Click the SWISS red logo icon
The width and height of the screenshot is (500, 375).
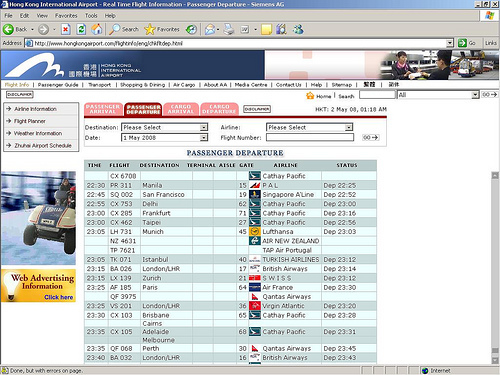click(255, 278)
